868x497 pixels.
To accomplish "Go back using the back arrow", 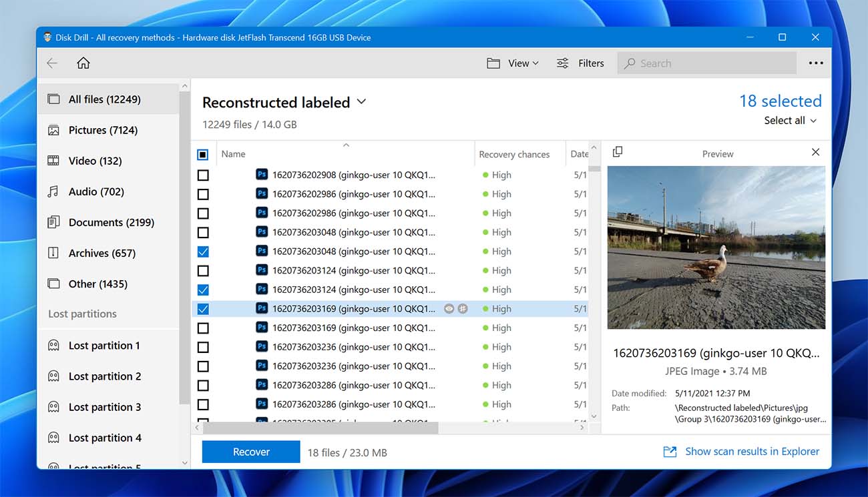I will [x=52, y=63].
